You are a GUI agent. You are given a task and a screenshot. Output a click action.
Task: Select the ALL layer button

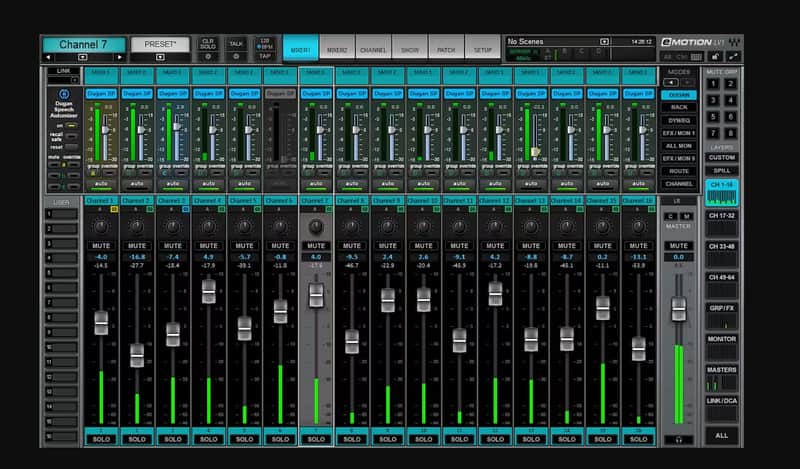coord(722,435)
